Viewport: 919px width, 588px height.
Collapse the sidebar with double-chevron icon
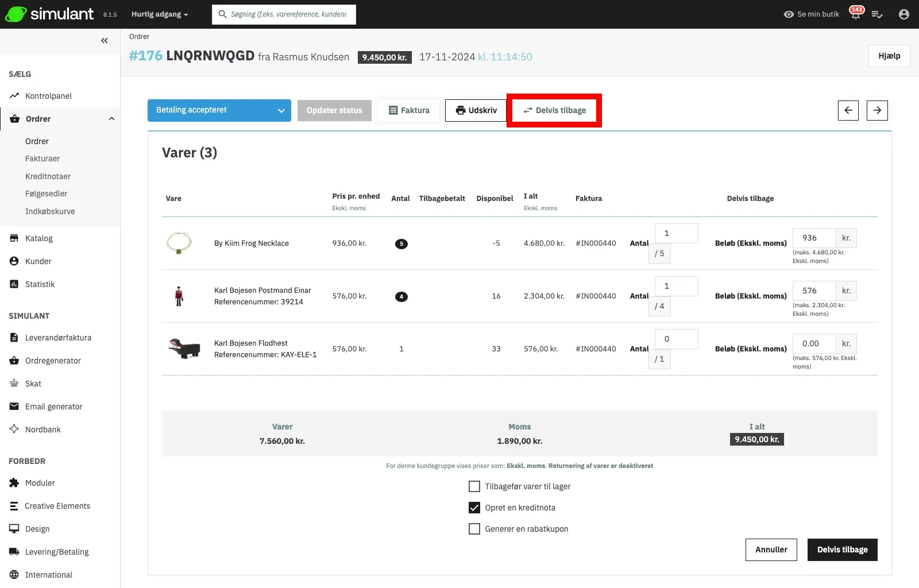tap(104, 40)
